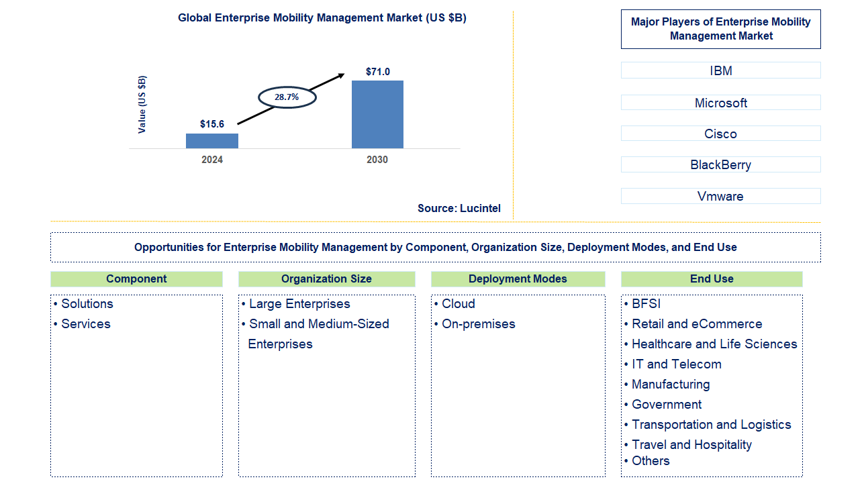Screen dimensions: 864x504
Task: Select the IBM player box
Action: 721,70
